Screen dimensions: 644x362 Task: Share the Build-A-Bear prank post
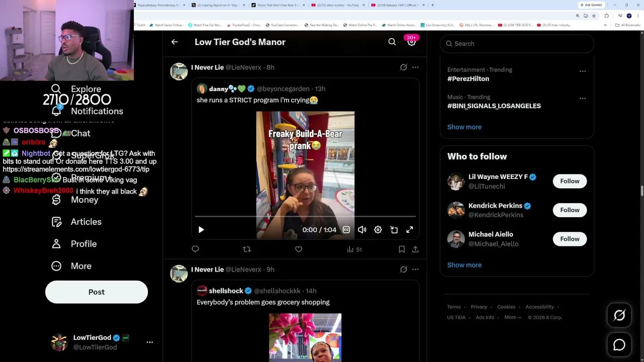pyautogui.click(x=415, y=249)
